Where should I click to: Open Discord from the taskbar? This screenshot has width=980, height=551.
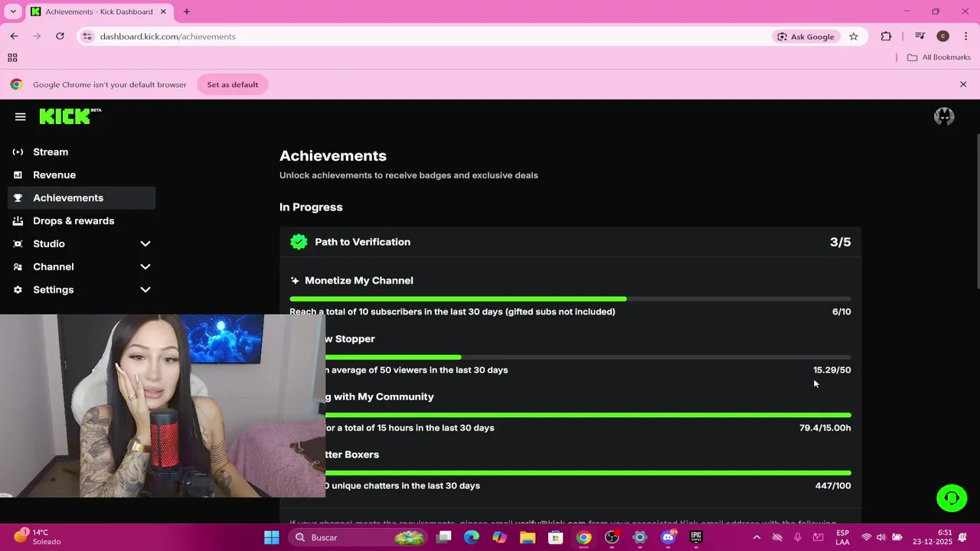[668, 537]
